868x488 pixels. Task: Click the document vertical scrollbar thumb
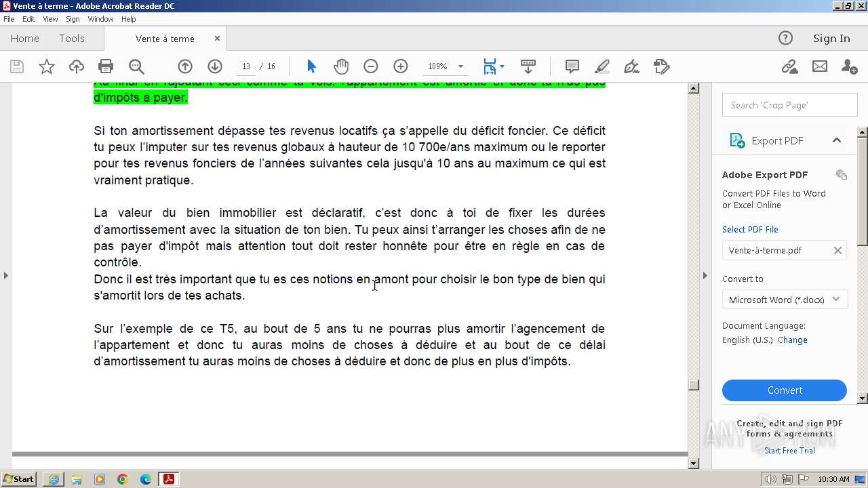(x=693, y=385)
